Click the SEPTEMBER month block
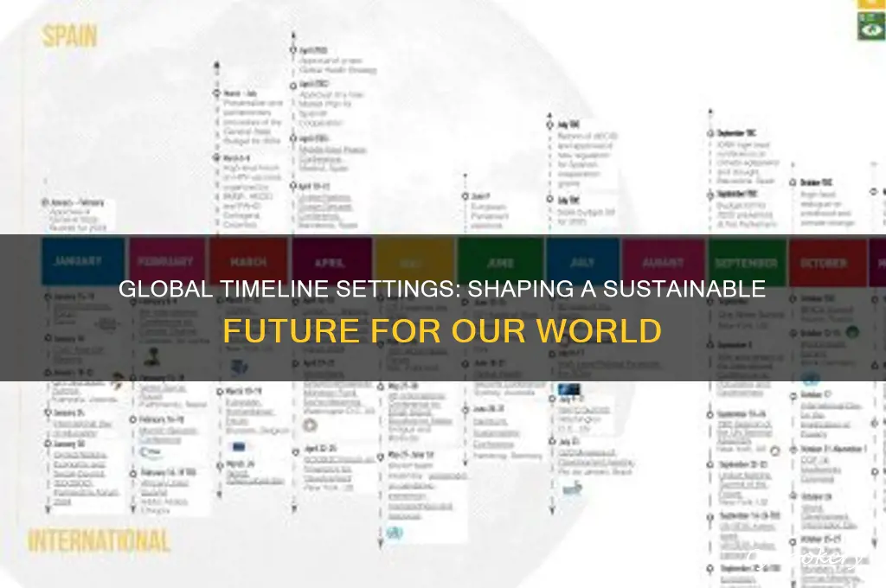This screenshot has width=886, height=588. pos(747,261)
